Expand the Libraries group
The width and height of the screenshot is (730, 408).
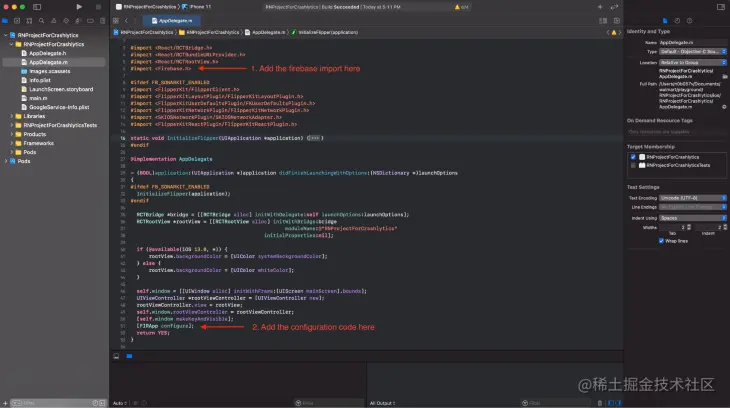(11, 116)
